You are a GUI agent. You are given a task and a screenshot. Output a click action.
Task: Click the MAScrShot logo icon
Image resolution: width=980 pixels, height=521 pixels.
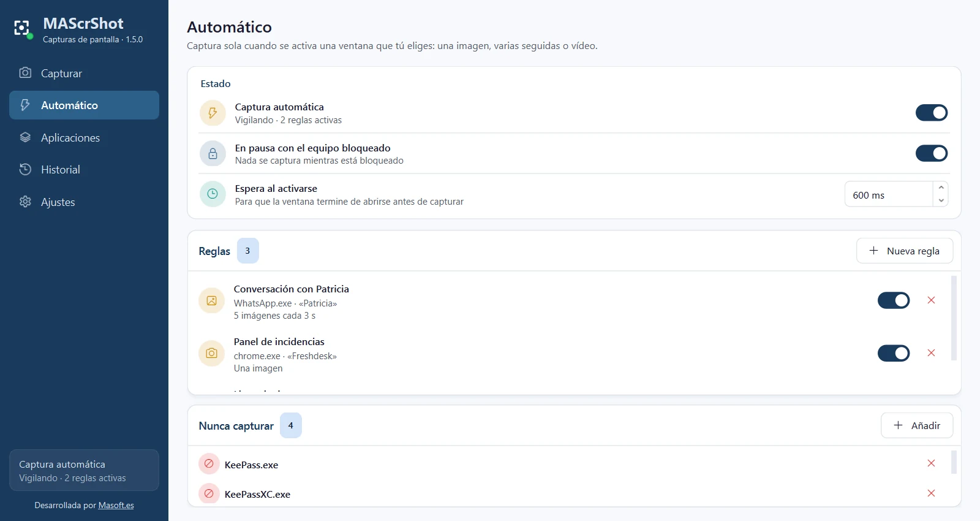23,28
